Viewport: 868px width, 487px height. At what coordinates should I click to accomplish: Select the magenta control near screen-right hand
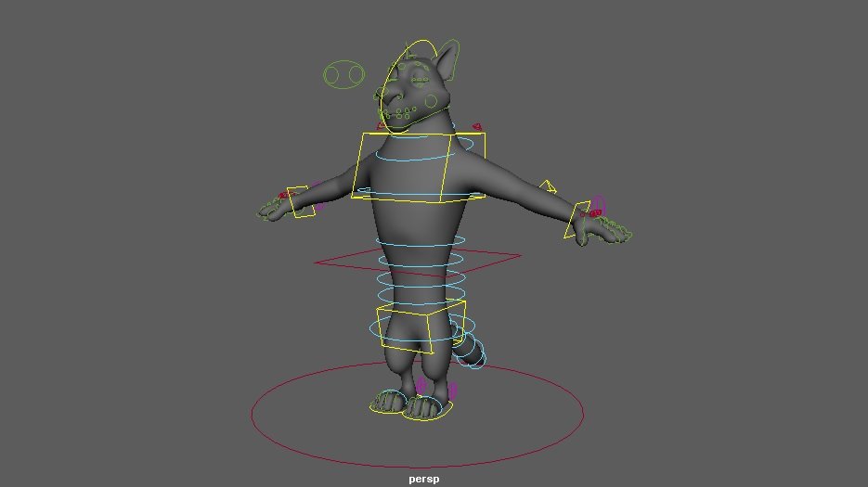pyautogui.click(x=600, y=202)
